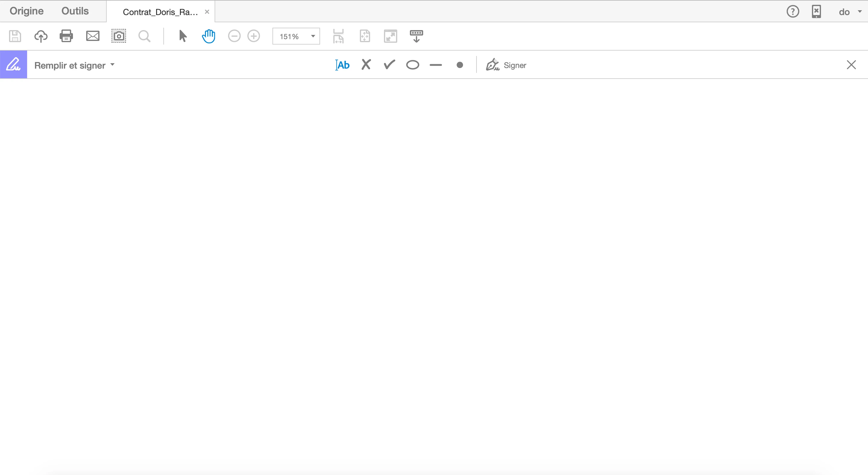Switch to the Origine tab
The height and width of the screenshot is (475, 868).
pos(27,11)
